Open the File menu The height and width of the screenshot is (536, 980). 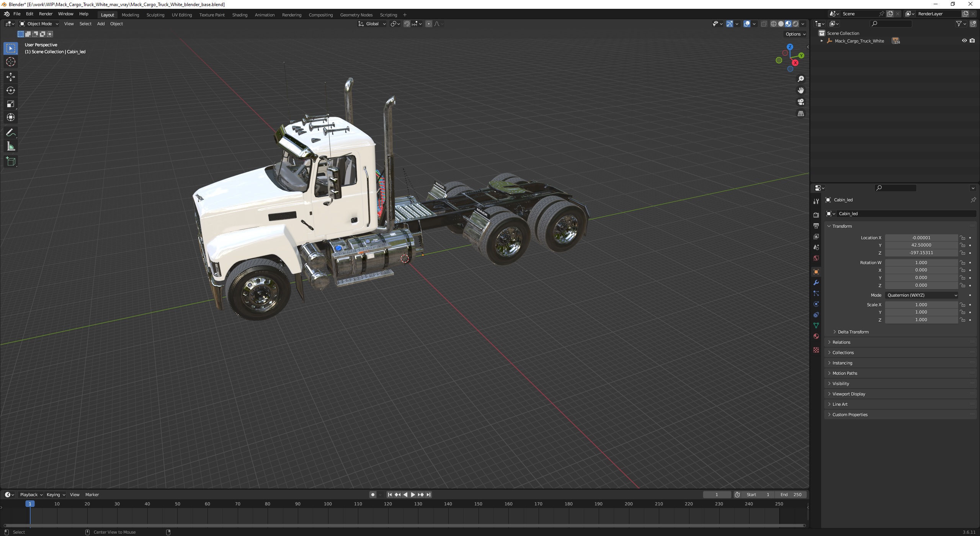[x=17, y=14]
